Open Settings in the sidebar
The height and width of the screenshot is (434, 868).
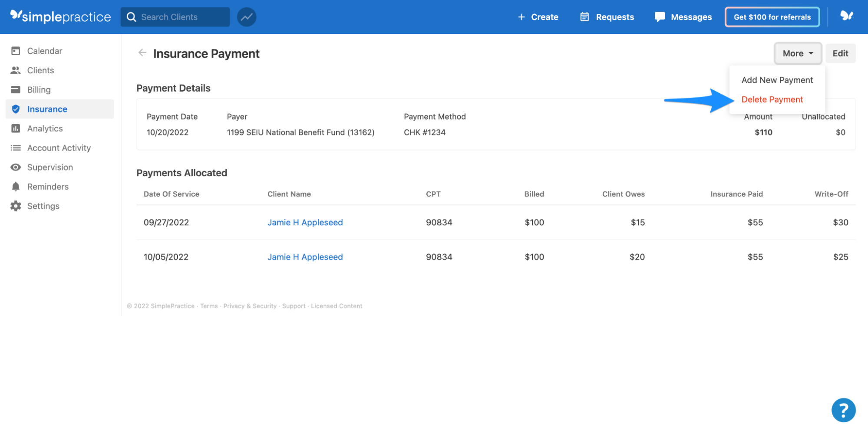(x=43, y=206)
